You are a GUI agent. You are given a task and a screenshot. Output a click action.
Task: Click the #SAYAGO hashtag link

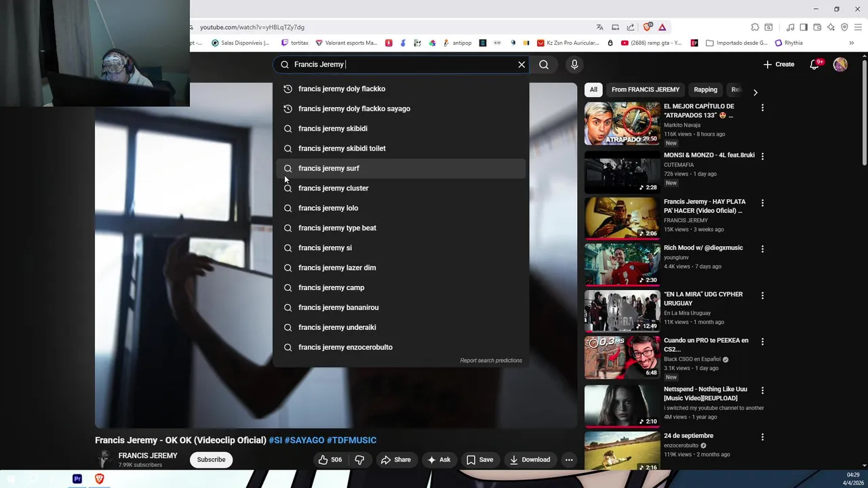point(304,441)
